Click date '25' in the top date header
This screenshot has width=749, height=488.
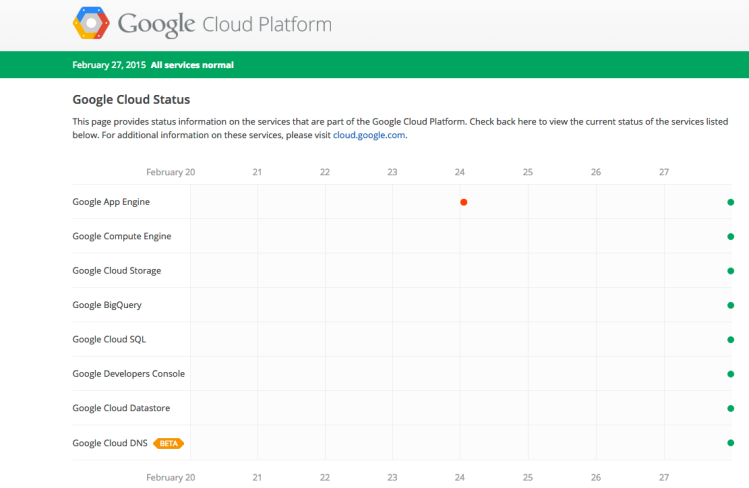(x=527, y=172)
